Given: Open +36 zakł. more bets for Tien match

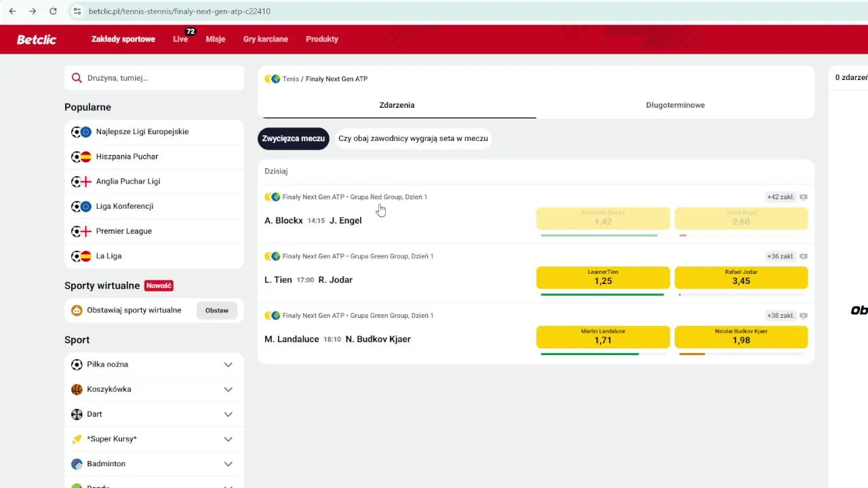Looking at the screenshot, I should pos(781,256).
